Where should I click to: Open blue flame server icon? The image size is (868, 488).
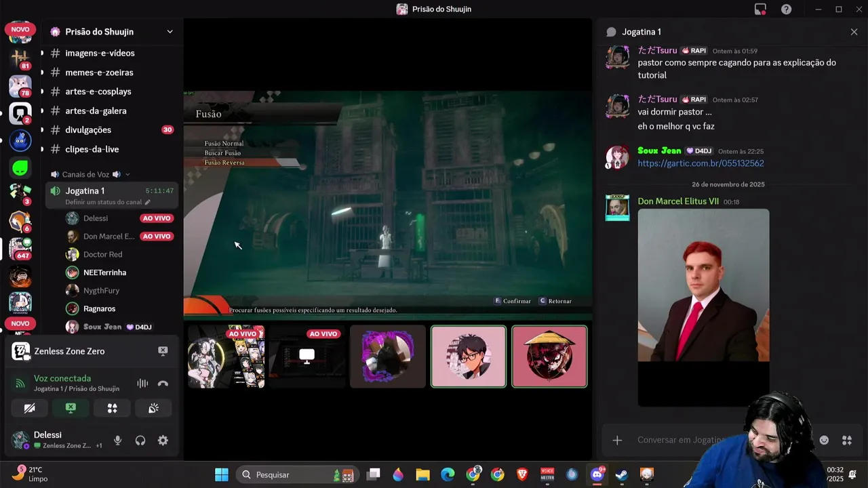pos(20,140)
